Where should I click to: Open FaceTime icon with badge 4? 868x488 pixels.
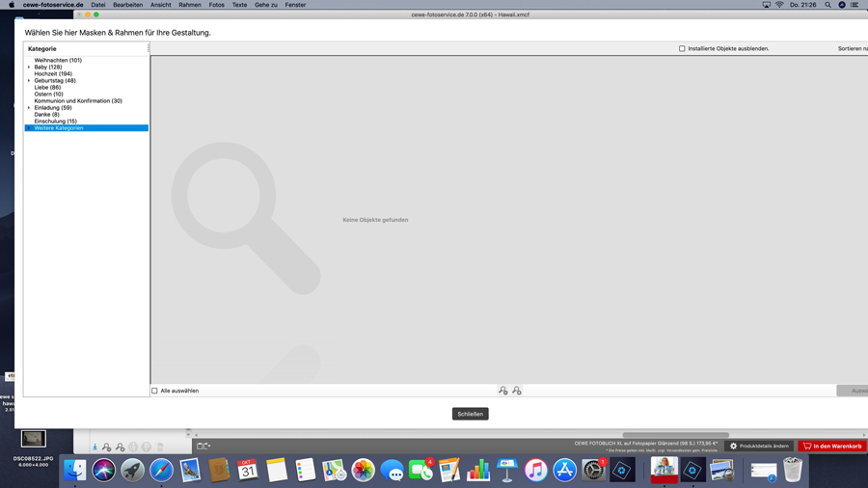[x=420, y=471]
